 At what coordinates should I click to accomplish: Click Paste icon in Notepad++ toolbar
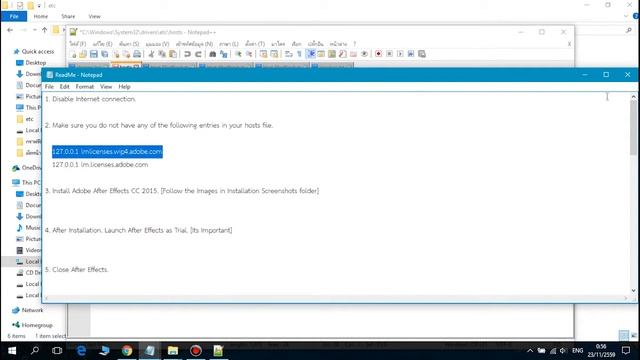click(173, 54)
